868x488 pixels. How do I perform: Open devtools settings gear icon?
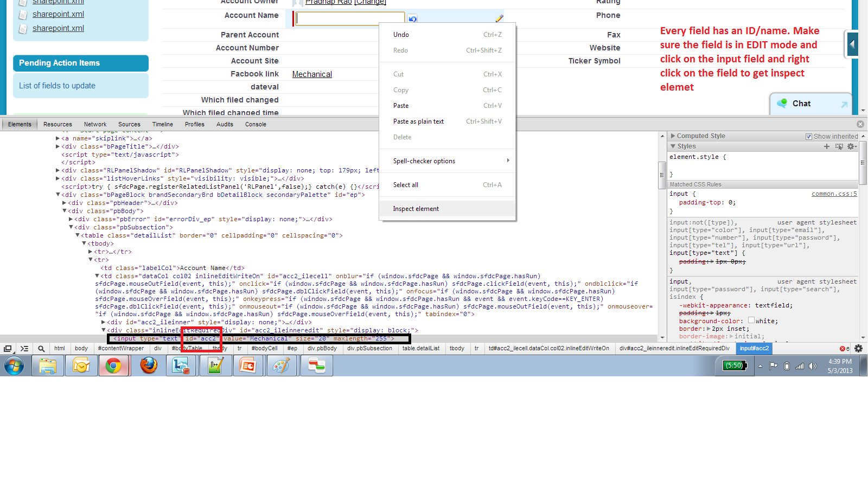(x=858, y=349)
